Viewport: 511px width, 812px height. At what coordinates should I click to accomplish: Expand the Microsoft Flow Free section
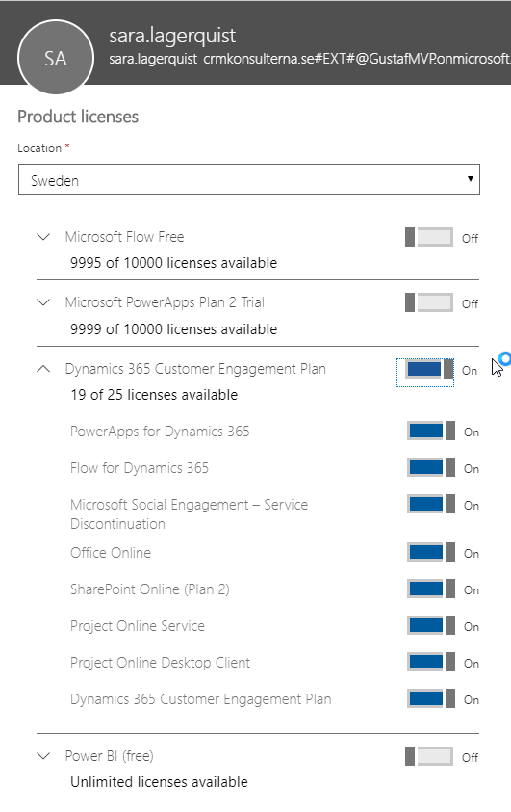44,237
